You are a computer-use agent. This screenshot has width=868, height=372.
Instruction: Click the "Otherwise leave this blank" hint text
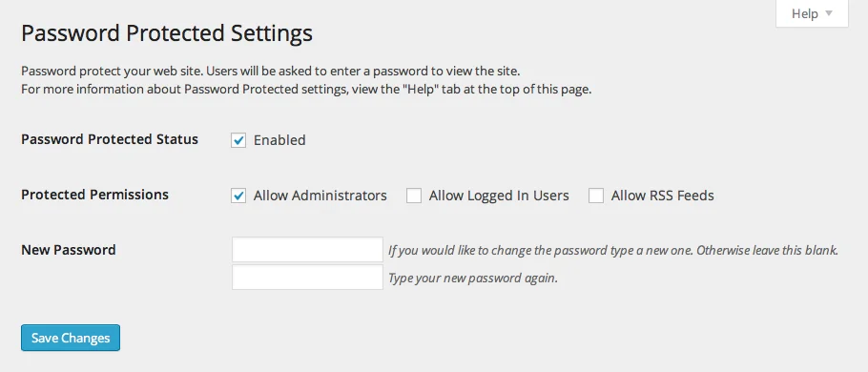(767, 250)
